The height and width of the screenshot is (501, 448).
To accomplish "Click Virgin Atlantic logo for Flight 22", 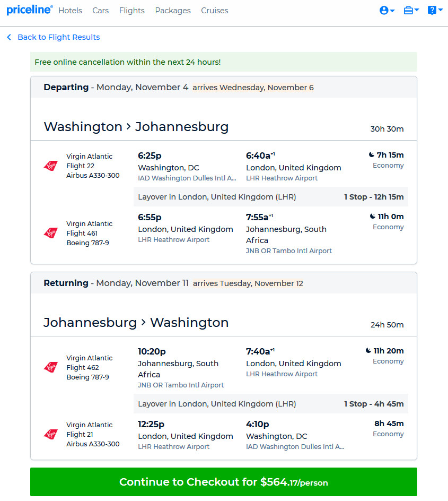I will [x=51, y=166].
